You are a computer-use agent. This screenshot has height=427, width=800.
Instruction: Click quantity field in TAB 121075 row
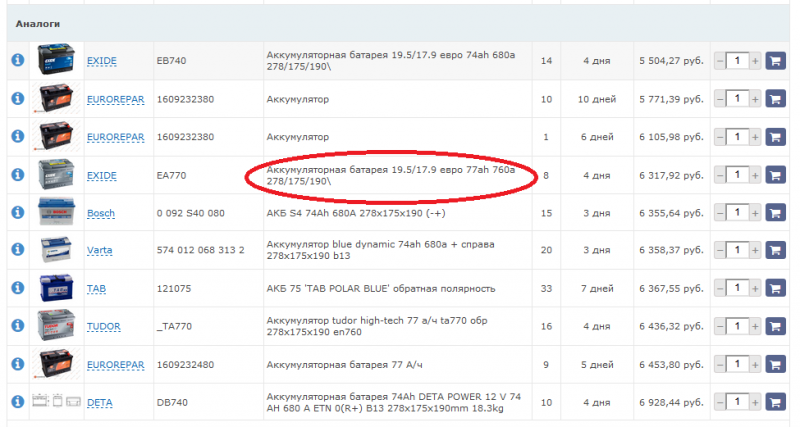pos(737,288)
